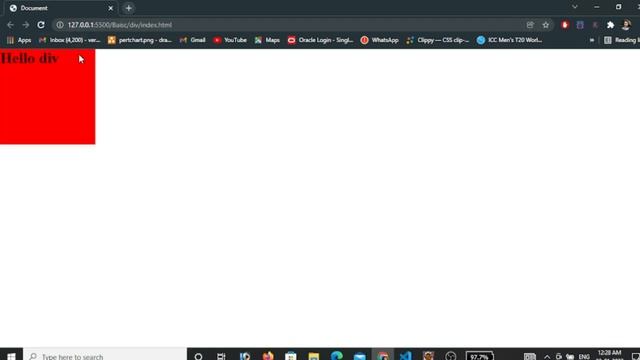Image resolution: width=640 pixels, height=360 pixels.
Task: Open the Chrome profile avatar
Action: (x=626, y=25)
